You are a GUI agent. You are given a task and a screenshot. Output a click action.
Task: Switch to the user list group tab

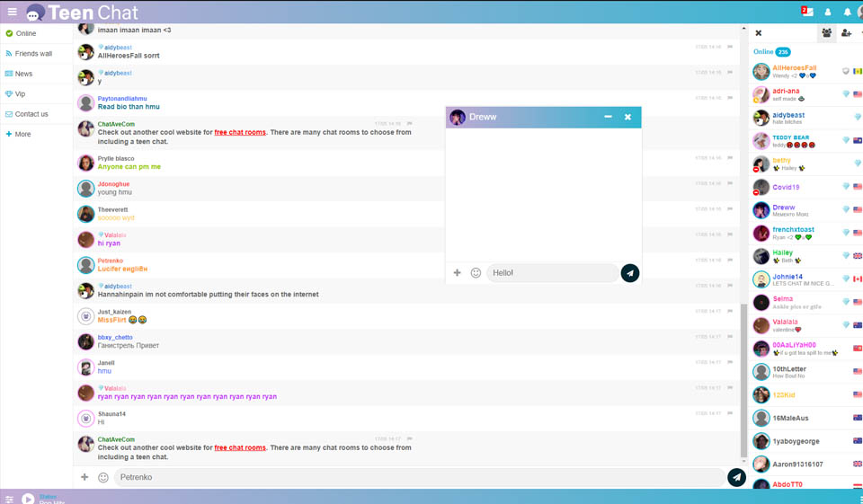[x=826, y=33]
